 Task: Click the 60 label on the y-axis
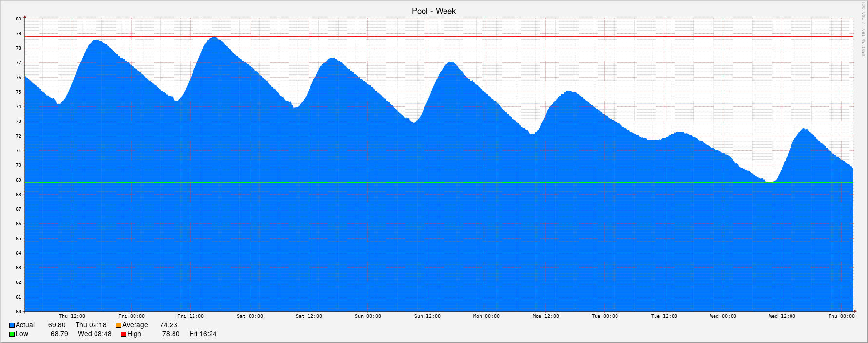pyautogui.click(x=19, y=311)
